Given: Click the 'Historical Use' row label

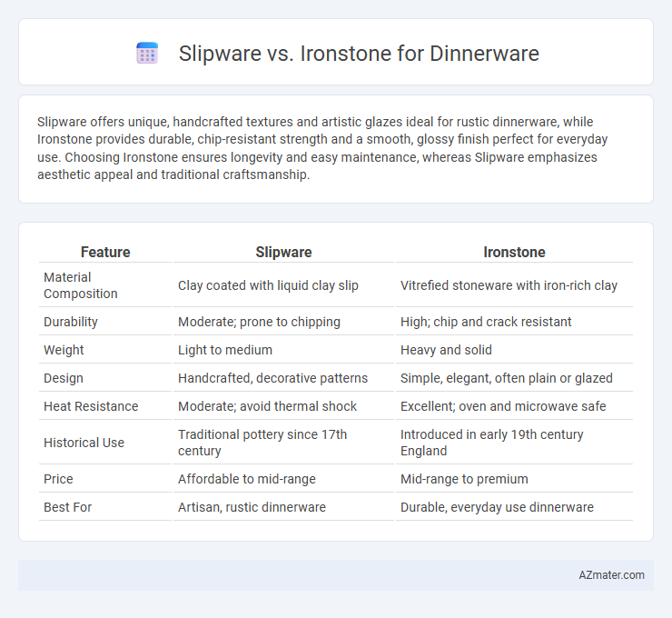Looking at the screenshot, I should coord(84,443).
